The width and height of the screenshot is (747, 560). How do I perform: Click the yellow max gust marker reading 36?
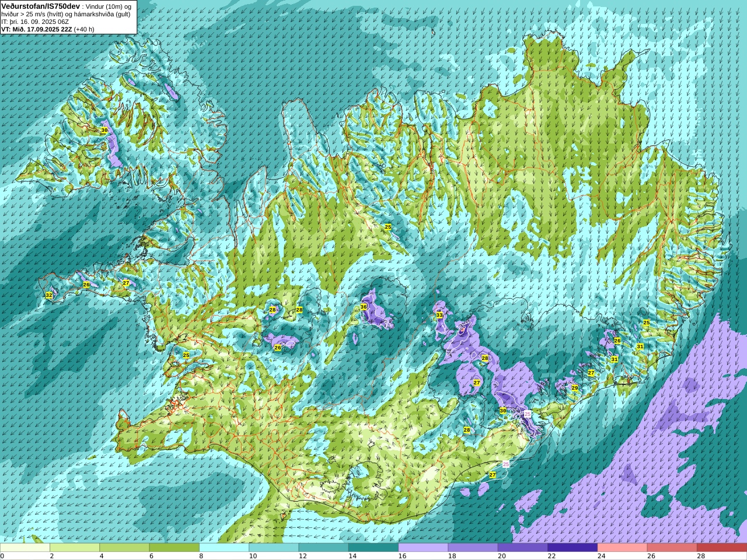[364, 307]
